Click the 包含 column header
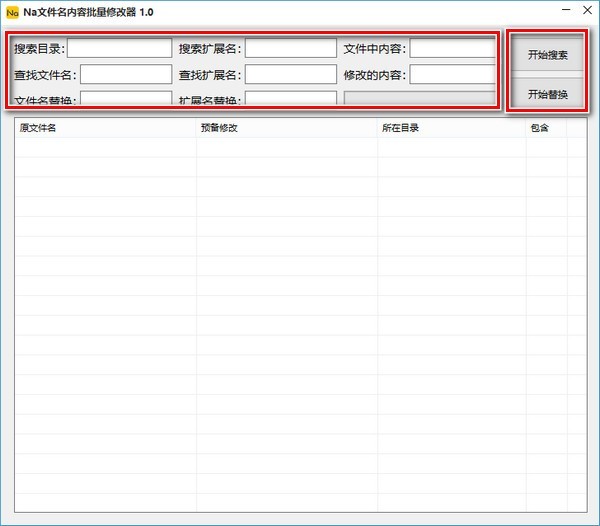The width and height of the screenshot is (600, 526). click(x=546, y=128)
